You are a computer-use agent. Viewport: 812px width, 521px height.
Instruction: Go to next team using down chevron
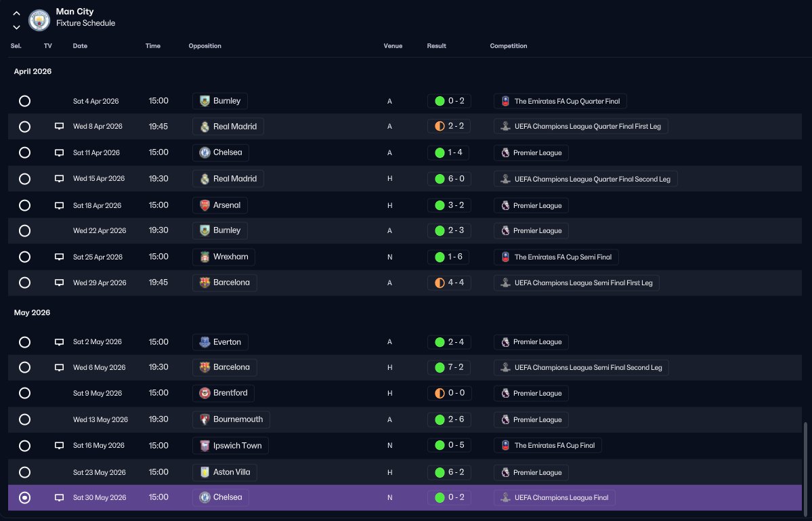[x=16, y=27]
